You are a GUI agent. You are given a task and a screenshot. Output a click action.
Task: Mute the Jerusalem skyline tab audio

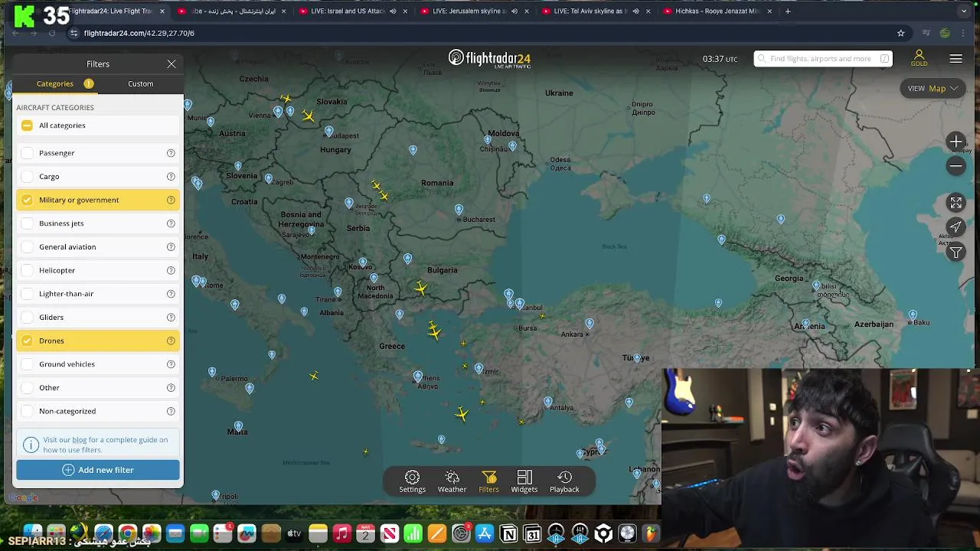pos(514,11)
